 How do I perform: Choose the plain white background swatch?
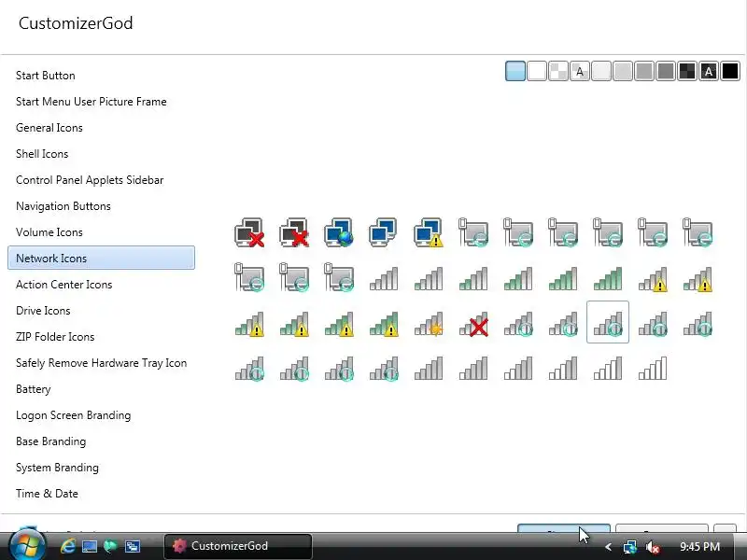coord(537,72)
